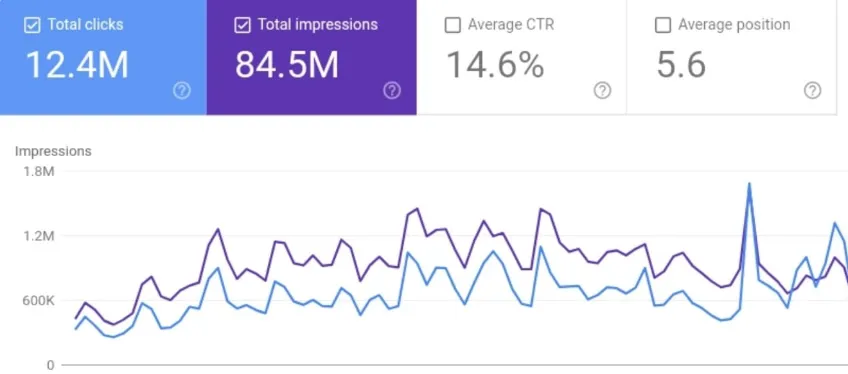
Task: Open help icon on Average position card
Action: click(x=812, y=91)
